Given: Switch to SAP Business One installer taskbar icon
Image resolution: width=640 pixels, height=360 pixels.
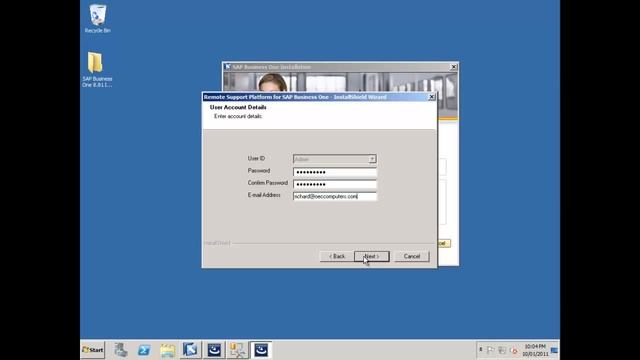Looking at the screenshot, I should coord(190,350).
